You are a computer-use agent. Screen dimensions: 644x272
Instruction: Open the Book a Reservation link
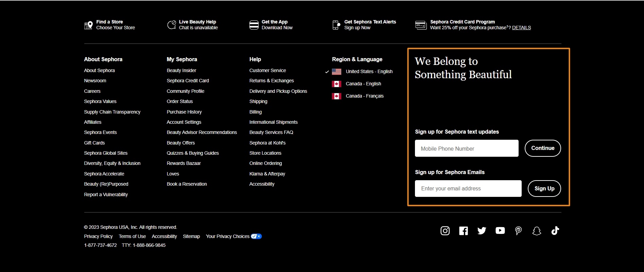(x=187, y=184)
